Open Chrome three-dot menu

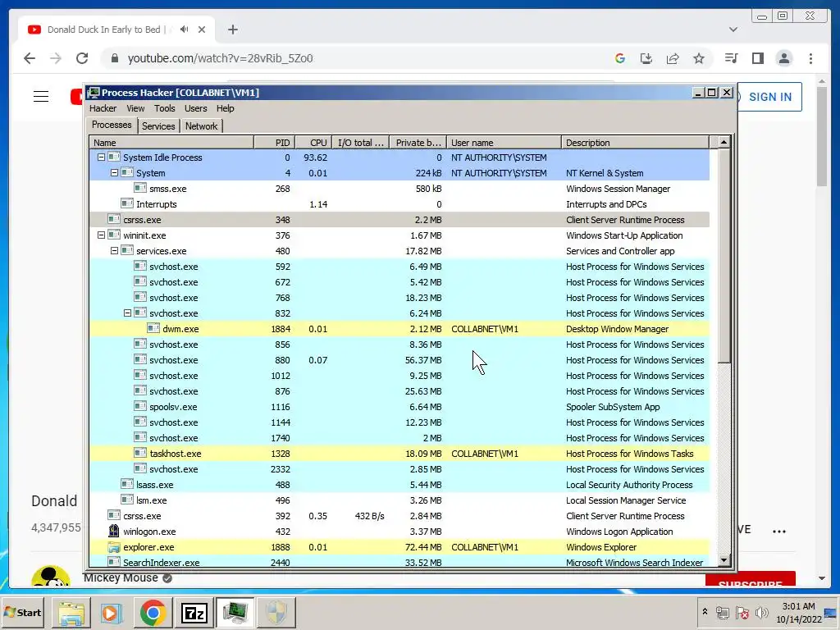pyautogui.click(x=810, y=58)
